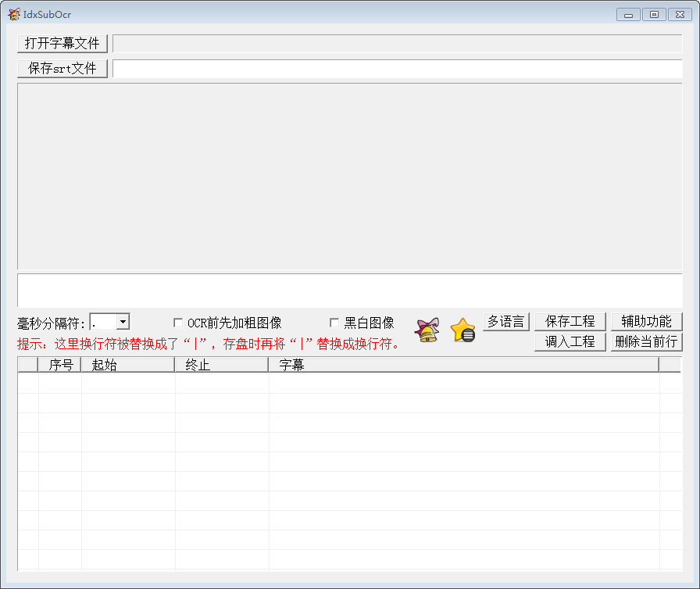Toggle the 黑白图像 checkbox
This screenshot has height=589, width=700.
coord(334,323)
